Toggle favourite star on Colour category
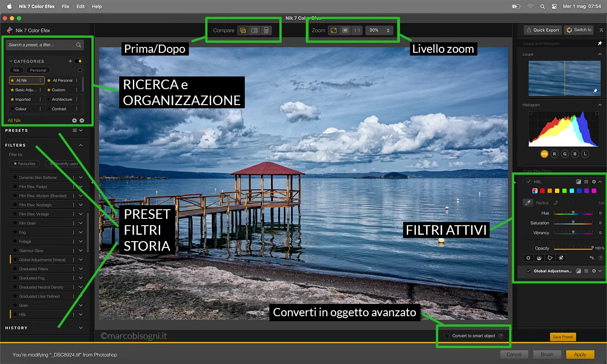607x364 pixels. click(12, 109)
